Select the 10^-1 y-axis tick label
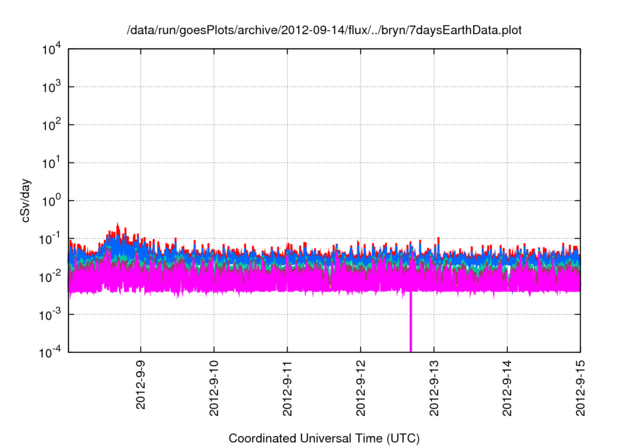Screen dimensions: 640x448 49,238
